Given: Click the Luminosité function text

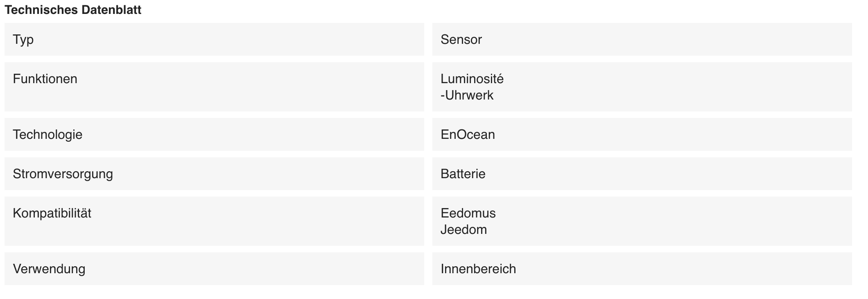Looking at the screenshot, I should [x=472, y=79].
